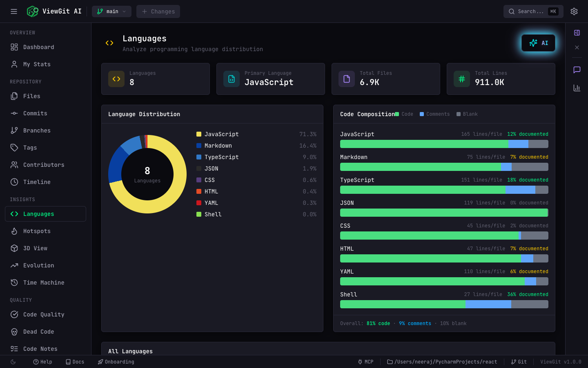Screen dimensions: 588x368
Task: Collapse the right sidebar panel
Action: pyautogui.click(x=577, y=33)
